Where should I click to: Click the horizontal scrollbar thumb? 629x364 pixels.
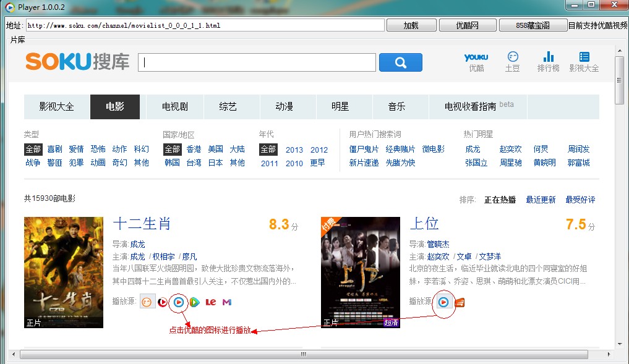click(304, 354)
